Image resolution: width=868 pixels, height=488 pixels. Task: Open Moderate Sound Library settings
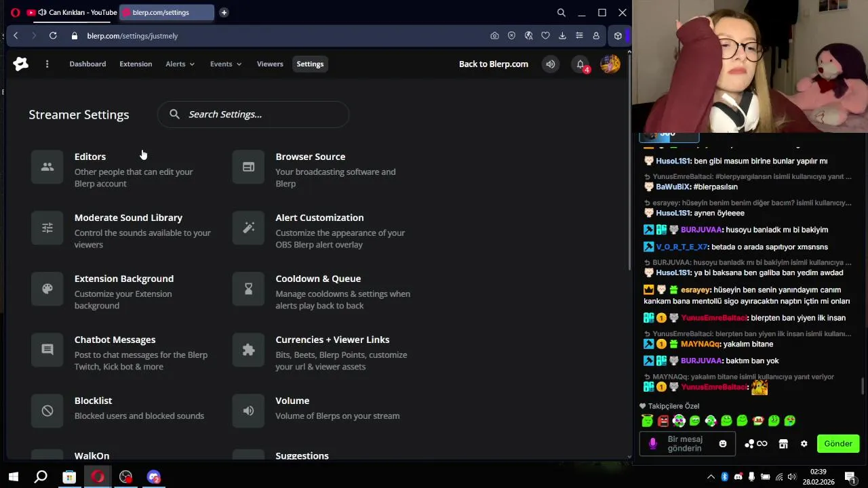[122, 230]
